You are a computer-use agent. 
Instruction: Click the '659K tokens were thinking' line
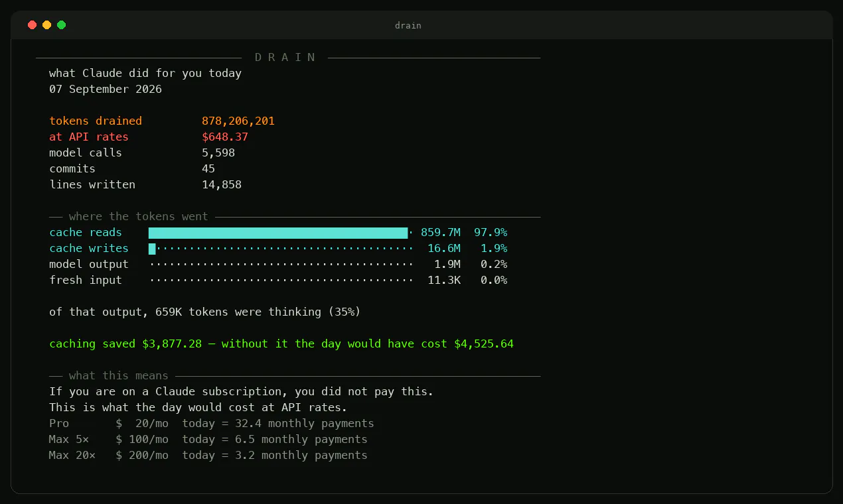tap(205, 312)
